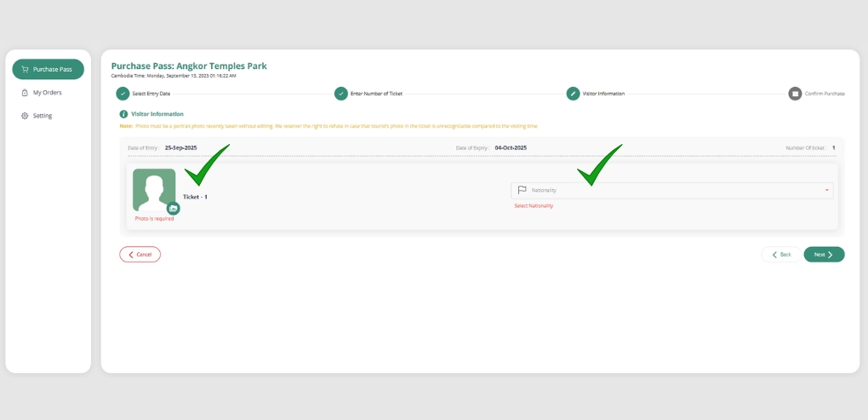Click the flag icon in Nationality field
This screenshot has width=868, height=420.
(522, 190)
